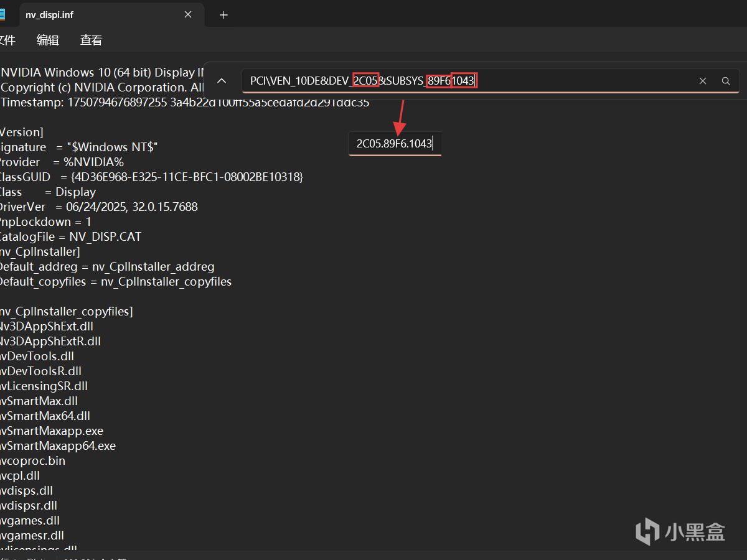
Task: Click the nvcoproc.bin line
Action: pos(32,460)
